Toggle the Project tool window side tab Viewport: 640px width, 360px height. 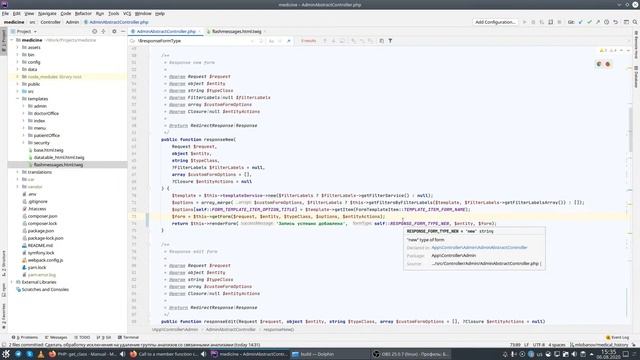4,41
